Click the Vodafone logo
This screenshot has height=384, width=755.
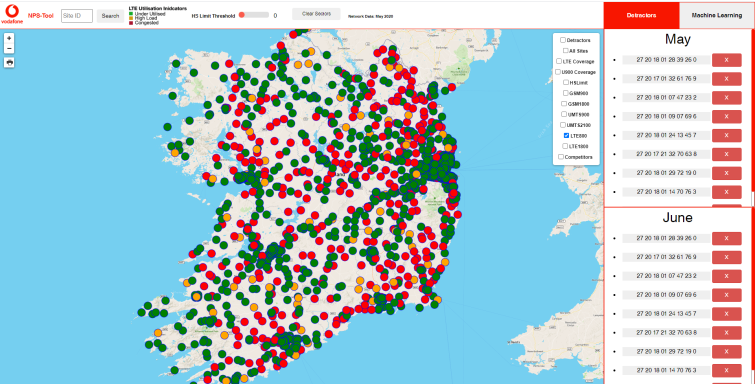(11, 14)
